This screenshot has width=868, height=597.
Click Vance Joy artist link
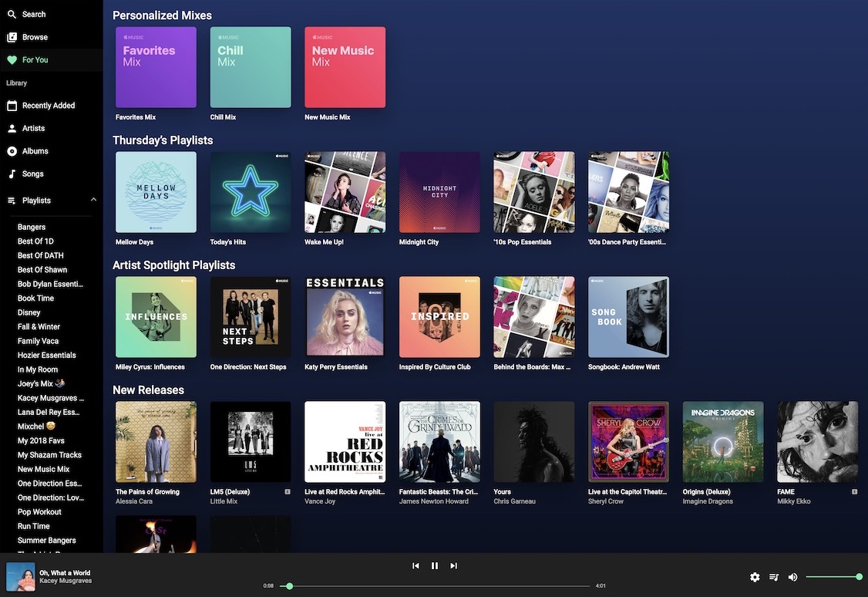[x=320, y=501]
